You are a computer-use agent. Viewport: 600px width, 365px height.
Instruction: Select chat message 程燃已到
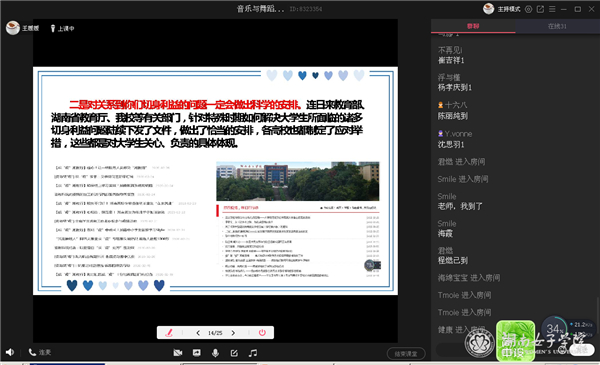tap(453, 261)
